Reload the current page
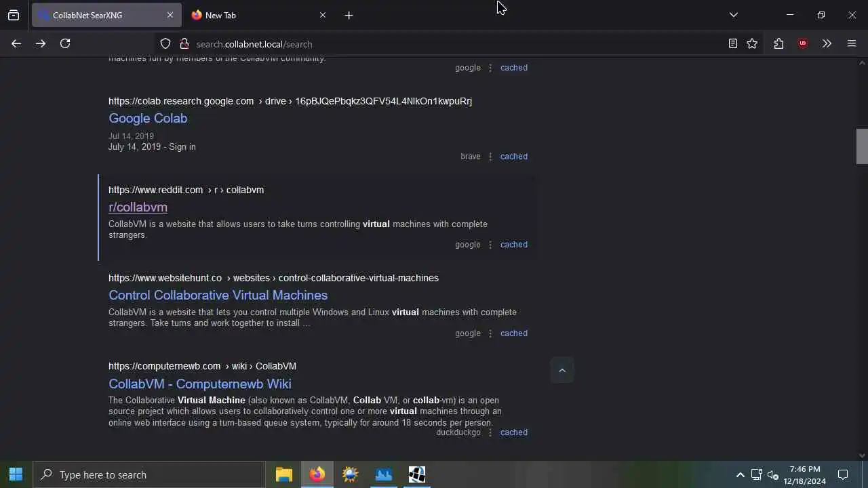The height and width of the screenshot is (488, 868). click(65, 43)
